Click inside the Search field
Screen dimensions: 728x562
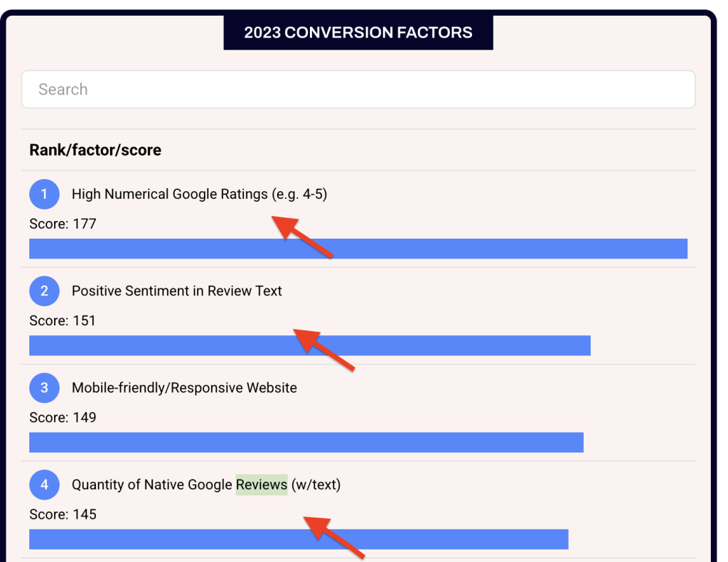coord(358,89)
